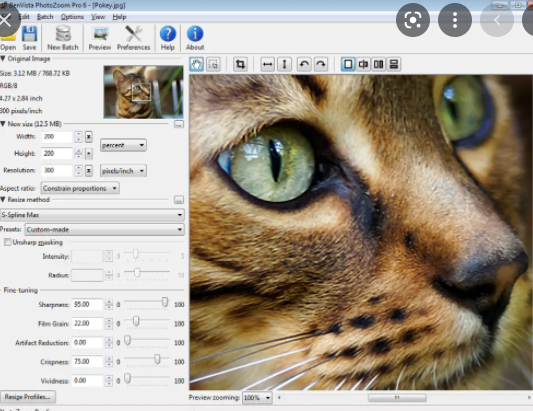Select the marquee selection tool
The image size is (533, 411).
pos(213,64)
